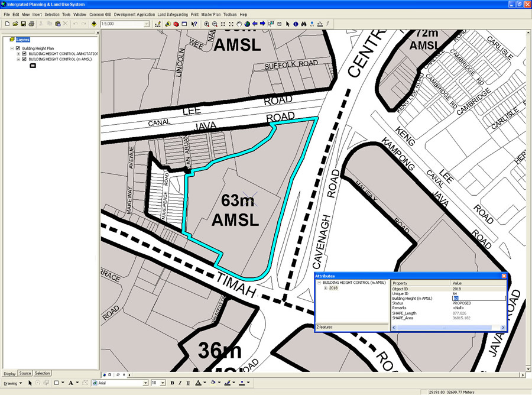This screenshot has width=532, height=395.
Task: Open the Master Plan menu
Action: point(210,15)
